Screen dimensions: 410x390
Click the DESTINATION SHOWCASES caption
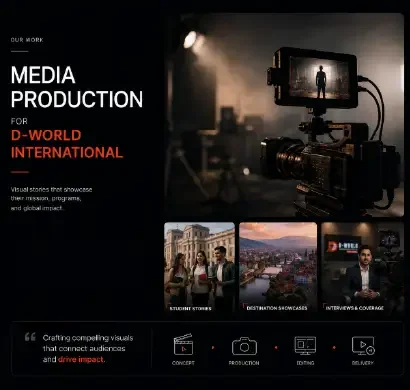pos(277,308)
